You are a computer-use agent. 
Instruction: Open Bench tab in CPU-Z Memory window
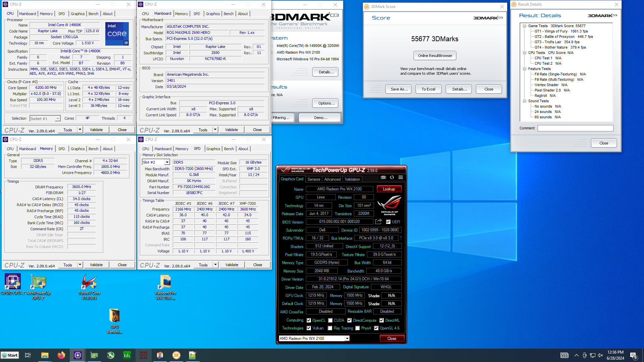click(x=94, y=149)
